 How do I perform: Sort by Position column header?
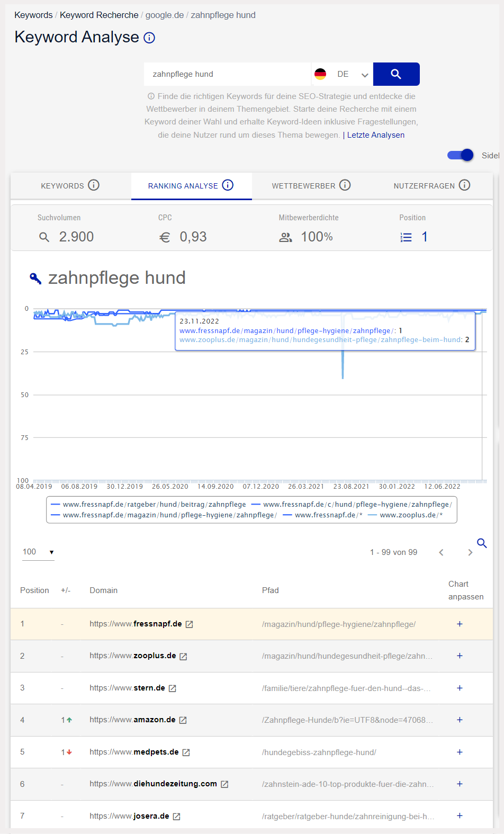pos(34,590)
